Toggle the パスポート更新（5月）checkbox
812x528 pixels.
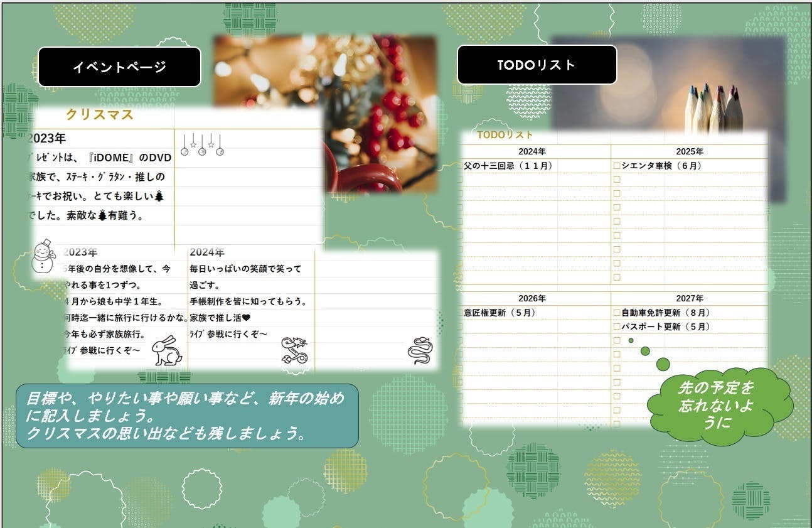click(617, 326)
